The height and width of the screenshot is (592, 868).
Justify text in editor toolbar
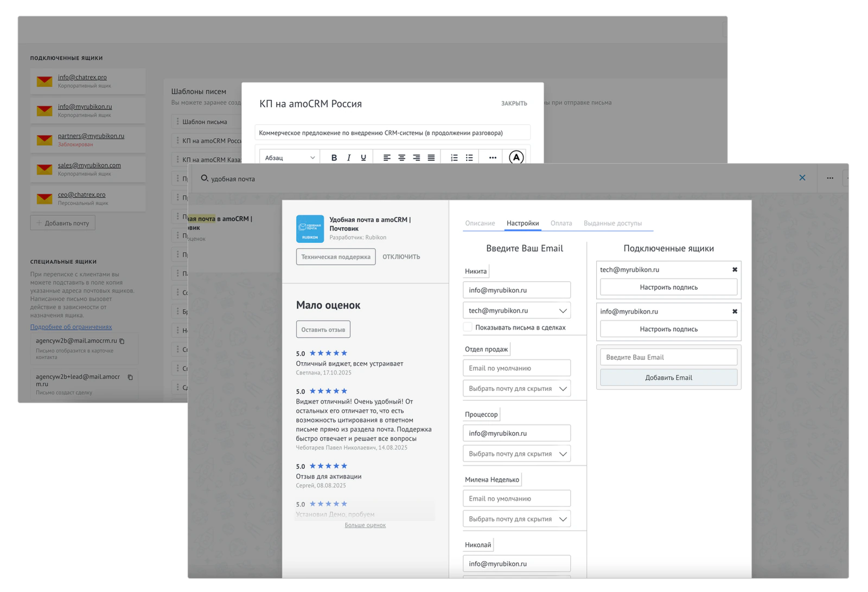pos(431,158)
